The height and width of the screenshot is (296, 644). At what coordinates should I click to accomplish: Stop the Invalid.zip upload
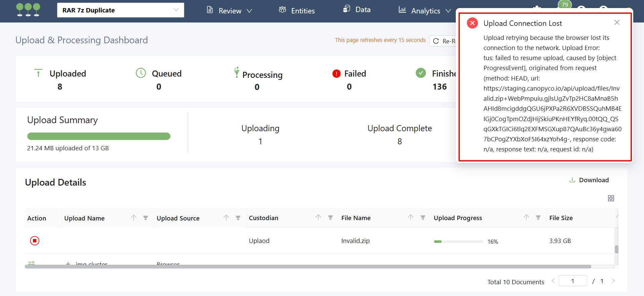[35, 241]
